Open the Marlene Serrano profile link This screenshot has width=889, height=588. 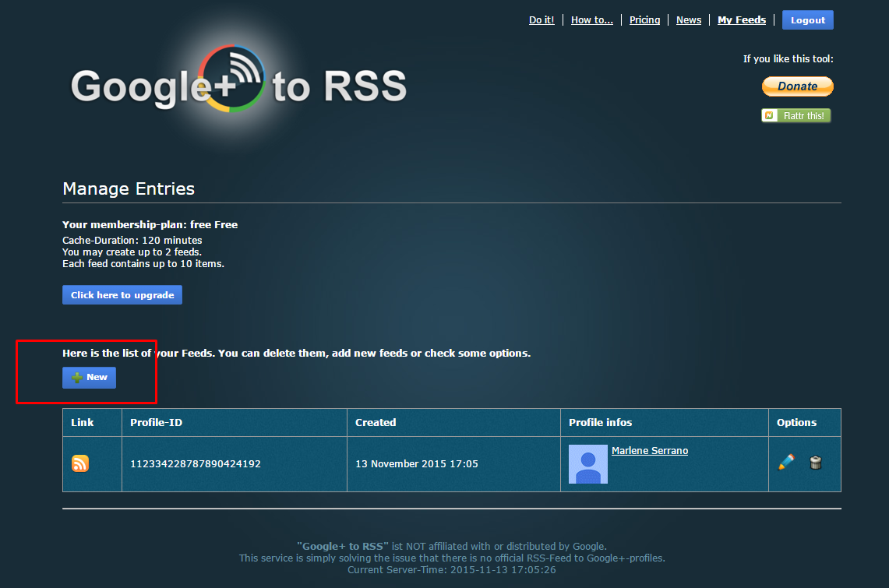point(649,450)
